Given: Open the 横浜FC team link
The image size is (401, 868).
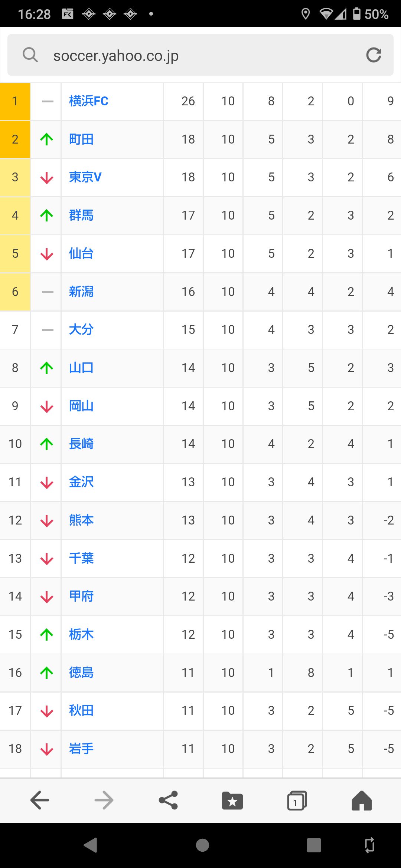Looking at the screenshot, I should 89,101.
